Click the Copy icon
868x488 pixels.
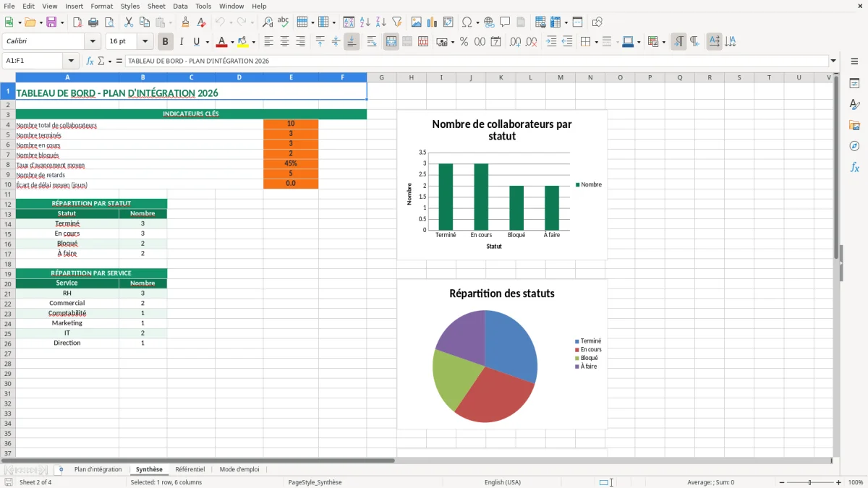144,22
